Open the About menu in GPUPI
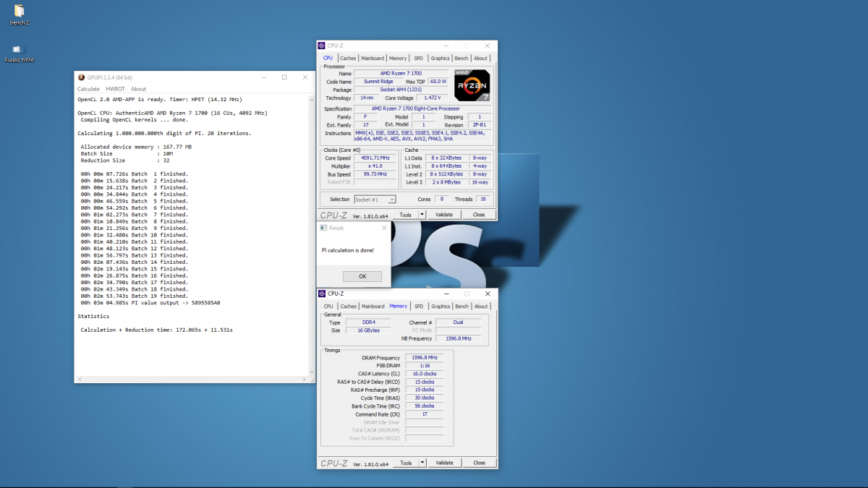This screenshot has width=868, height=488. point(138,89)
